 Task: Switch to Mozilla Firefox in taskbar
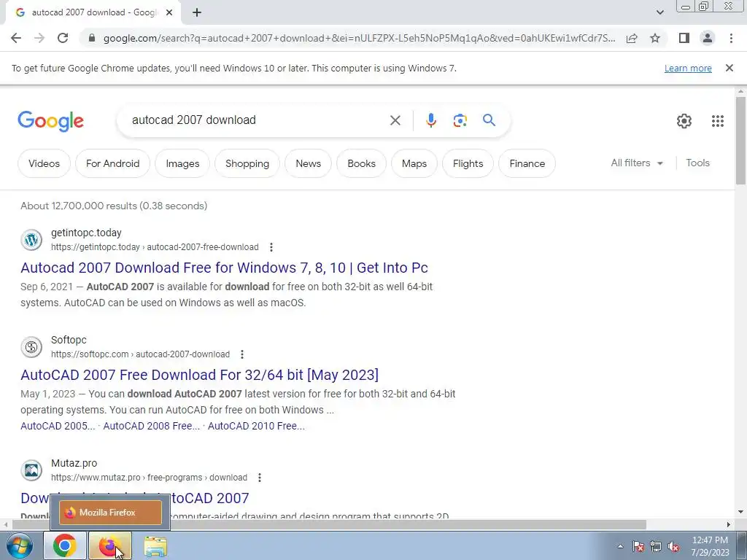click(109, 546)
